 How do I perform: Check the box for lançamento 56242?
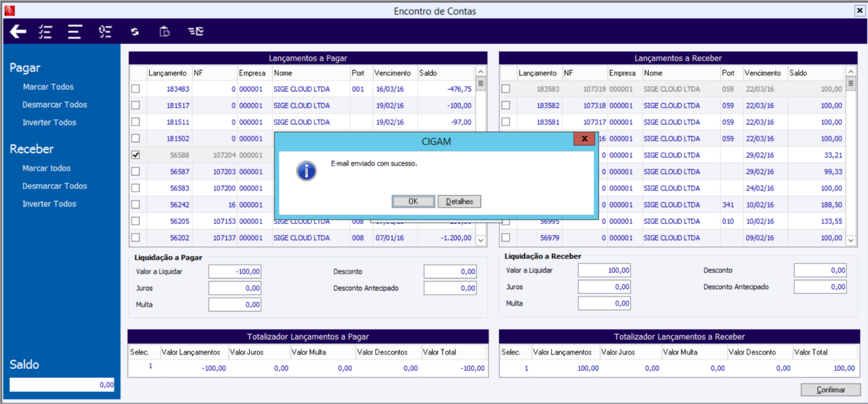tap(135, 205)
